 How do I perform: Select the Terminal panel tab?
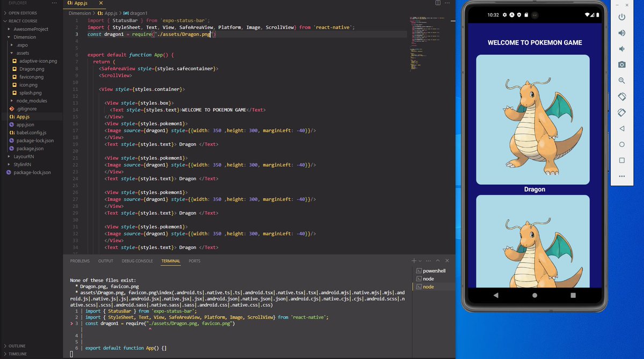tap(171, 261)
